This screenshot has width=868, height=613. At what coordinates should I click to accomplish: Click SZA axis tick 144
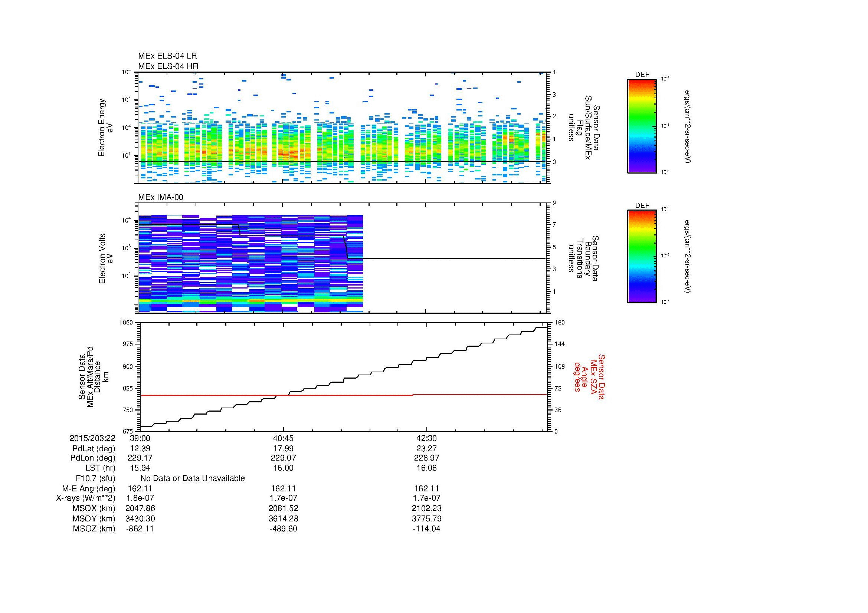click(559, 344)
